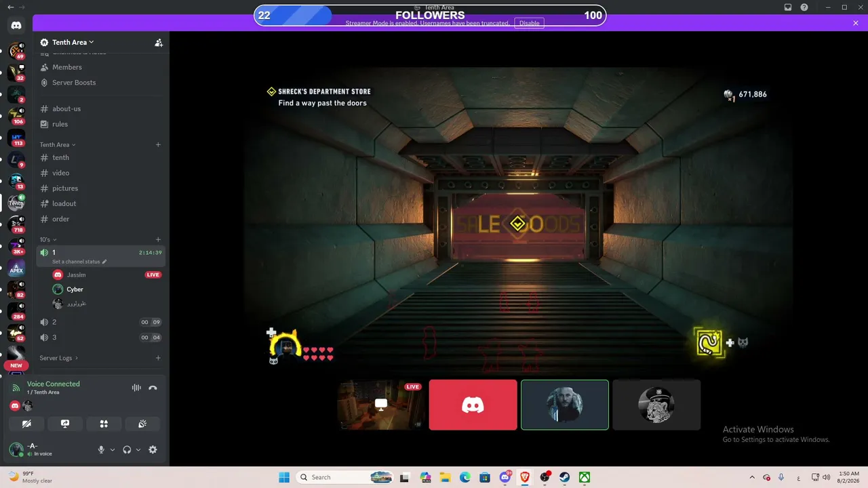The height and width of the screenshot is (488, 868).
Task: Open Server Boosts page
Action: click(100, 83)
